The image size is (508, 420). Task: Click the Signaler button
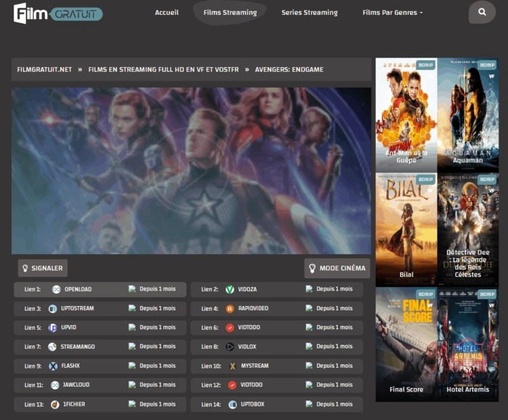[x=43, y=268]
